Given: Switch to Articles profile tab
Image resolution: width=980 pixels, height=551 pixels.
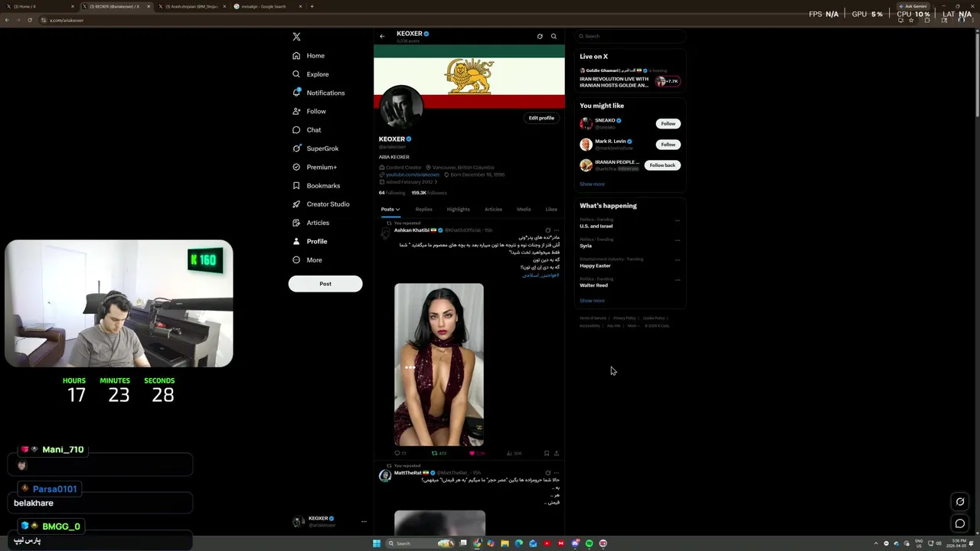Looking at the screenshot, I should (x=493, y=210).
